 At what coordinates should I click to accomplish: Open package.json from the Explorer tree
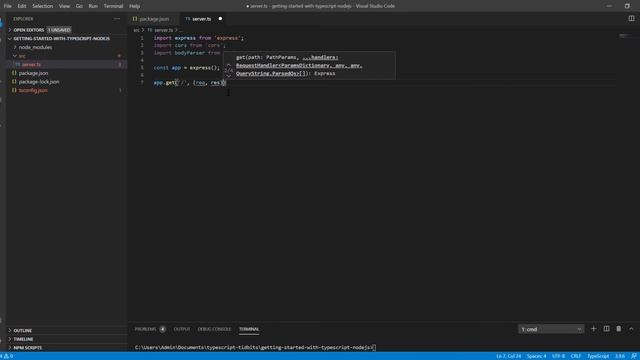[x=67, y=73]
